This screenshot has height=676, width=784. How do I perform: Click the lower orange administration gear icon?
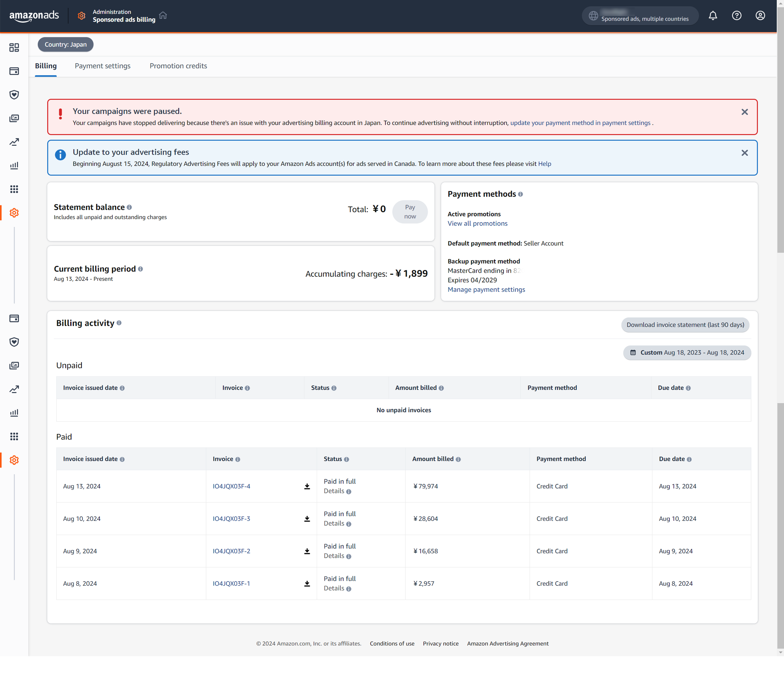(x=14, y=460)
